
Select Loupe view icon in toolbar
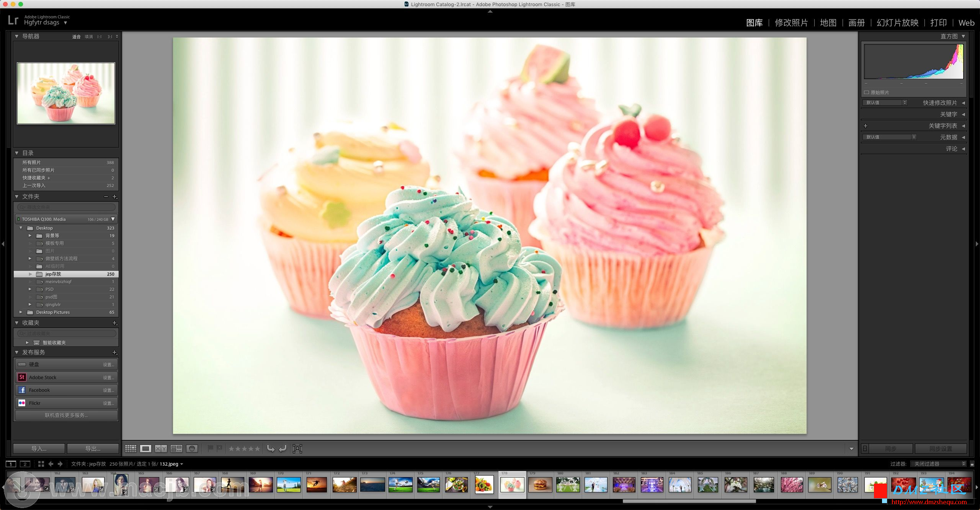click(x=145, y=448)
